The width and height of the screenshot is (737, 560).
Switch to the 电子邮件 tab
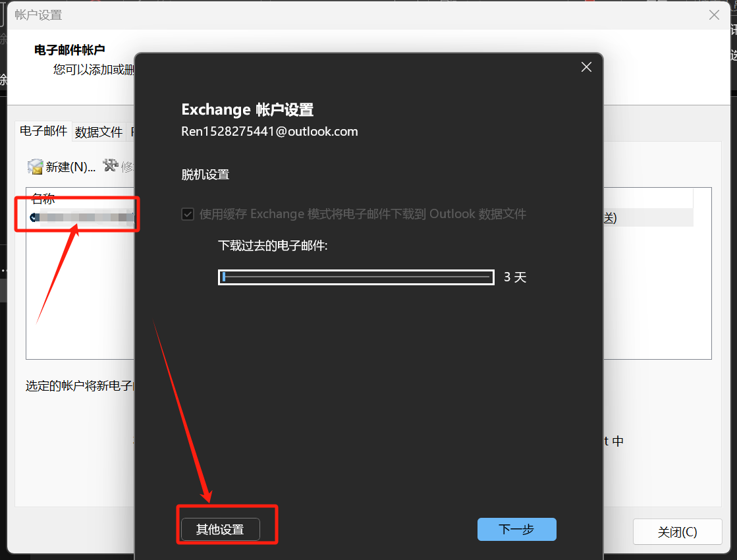[43, 131]
